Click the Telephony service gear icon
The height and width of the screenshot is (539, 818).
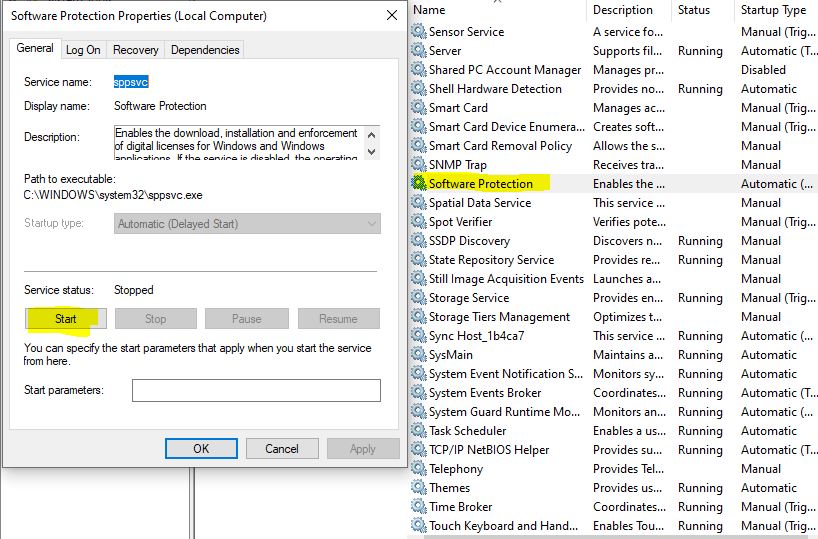point(419,469)
